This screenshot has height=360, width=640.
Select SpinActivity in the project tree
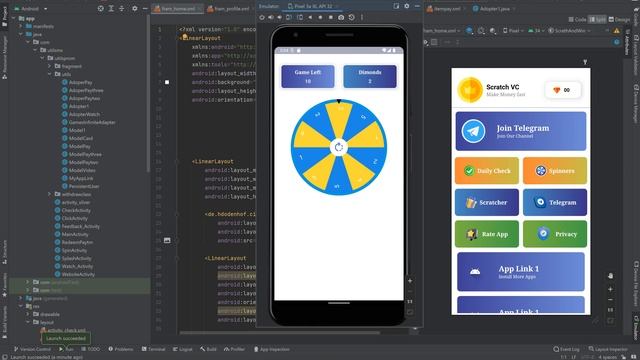[x=71, y=250]
